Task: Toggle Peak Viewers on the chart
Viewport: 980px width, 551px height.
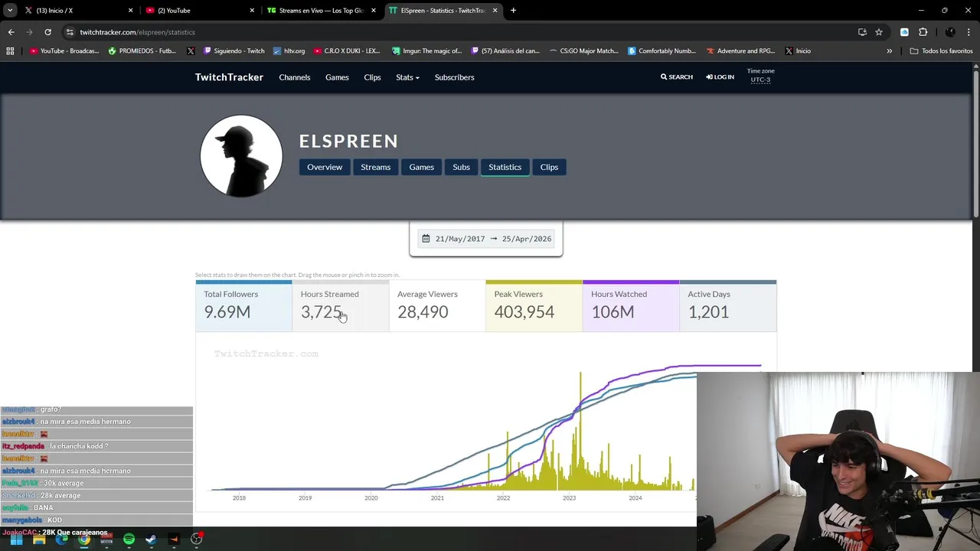Action: pyautogui.click(x=534, y=306)
